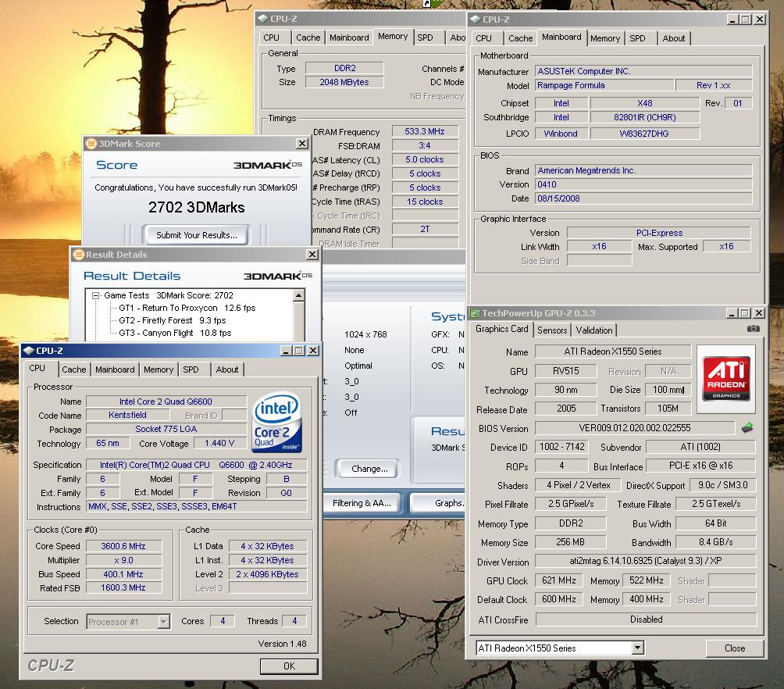Click the GPU-Z title bar icon

tap(475, 313)
